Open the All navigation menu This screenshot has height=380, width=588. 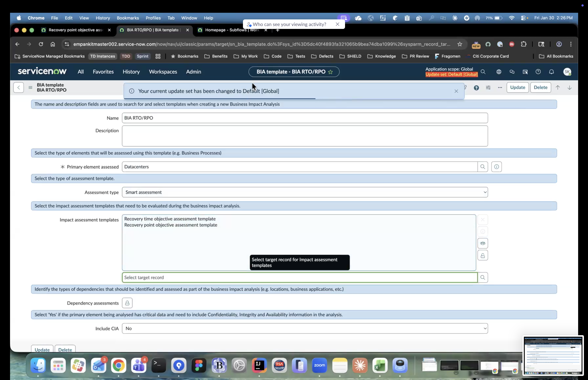(x=81, y=72)
